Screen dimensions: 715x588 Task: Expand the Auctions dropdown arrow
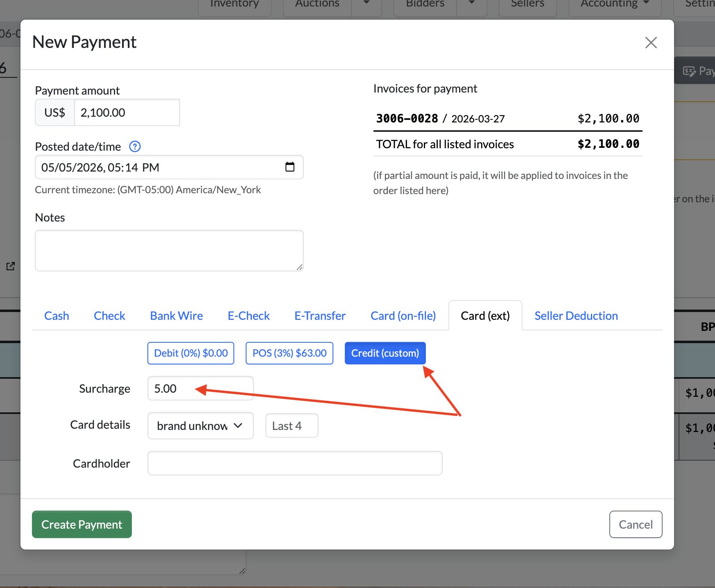367,5
